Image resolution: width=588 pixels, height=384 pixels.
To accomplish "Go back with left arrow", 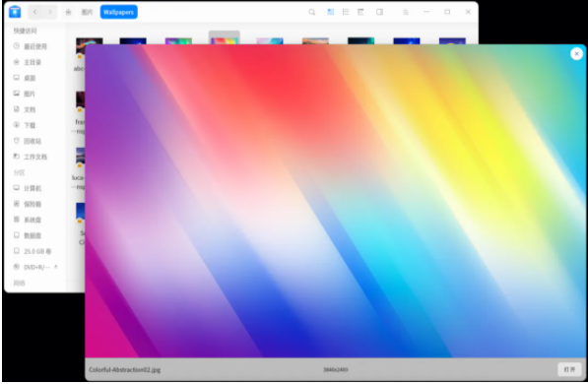I will click(34, 12).
